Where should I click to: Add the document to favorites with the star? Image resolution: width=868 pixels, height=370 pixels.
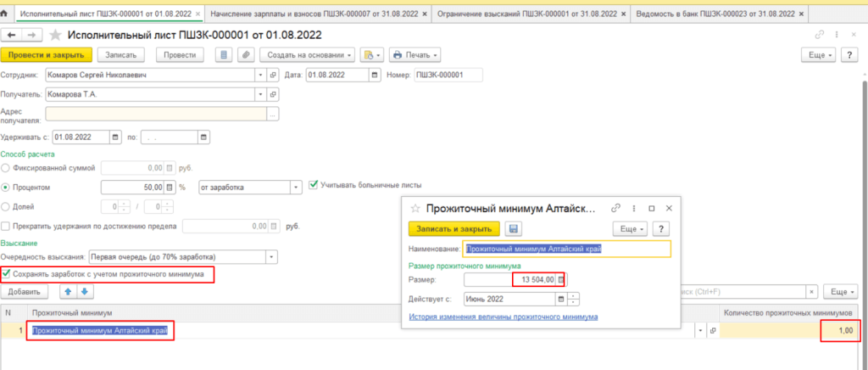(57, 34)
